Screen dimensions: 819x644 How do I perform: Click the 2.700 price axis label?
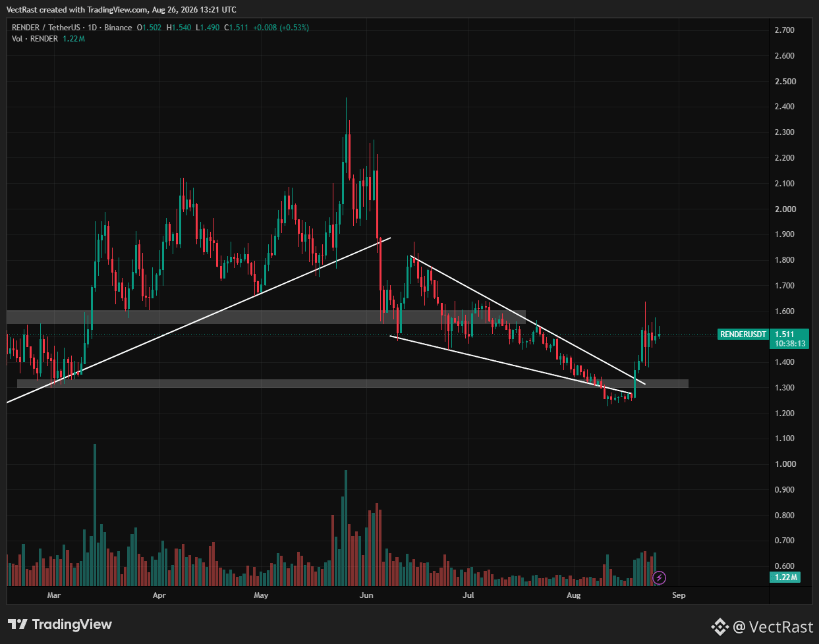tap(785, 30)
